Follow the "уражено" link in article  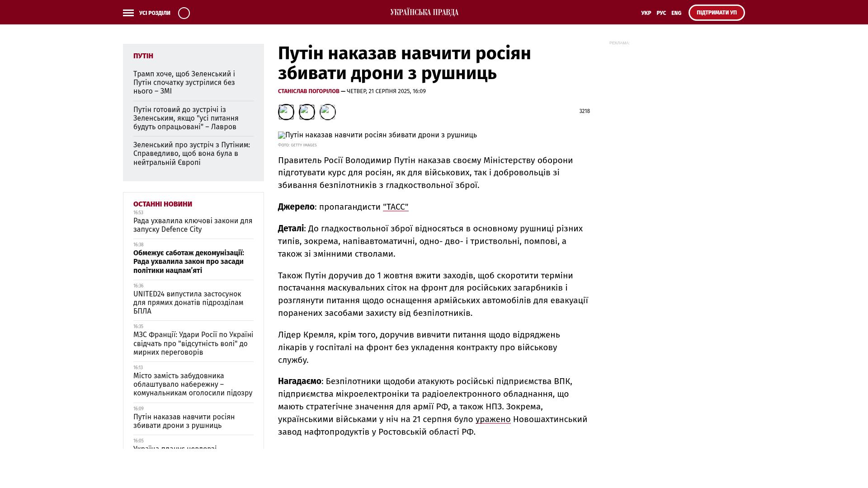(x=493, y=419)
